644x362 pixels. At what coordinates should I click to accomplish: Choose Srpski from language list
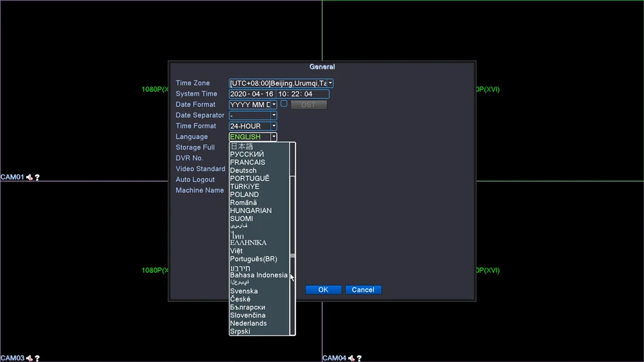tap(259, 331)
